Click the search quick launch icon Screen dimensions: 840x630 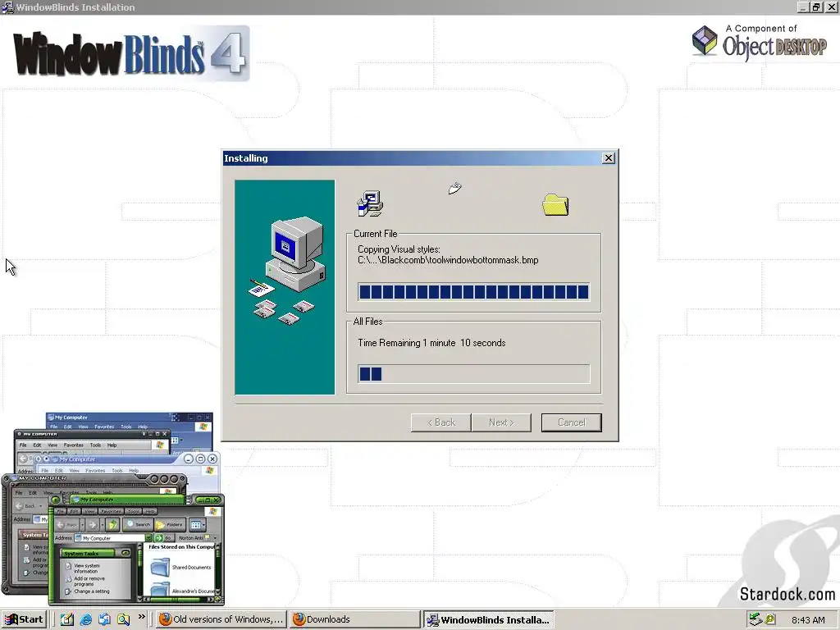pyautogui.click(x=123, y=619)
